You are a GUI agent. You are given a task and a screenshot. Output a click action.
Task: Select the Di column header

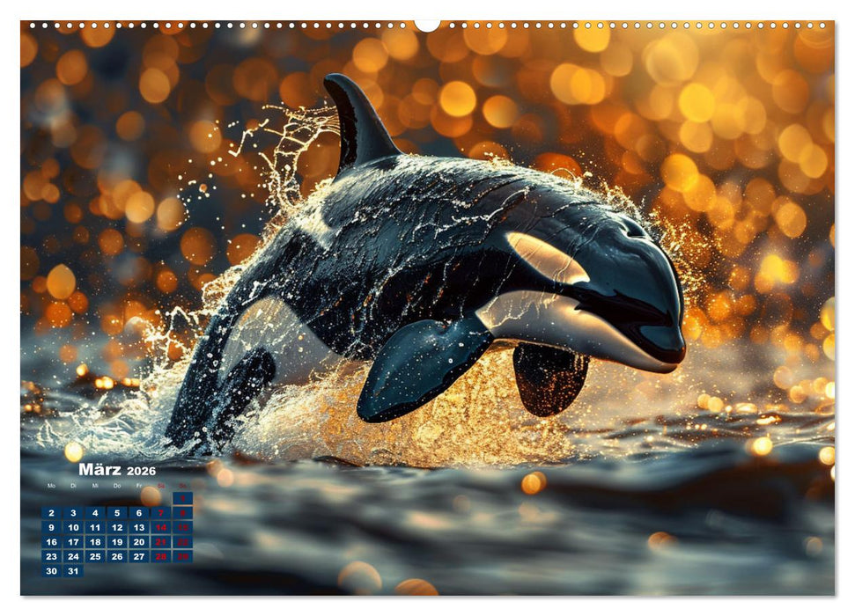[73, 487]
